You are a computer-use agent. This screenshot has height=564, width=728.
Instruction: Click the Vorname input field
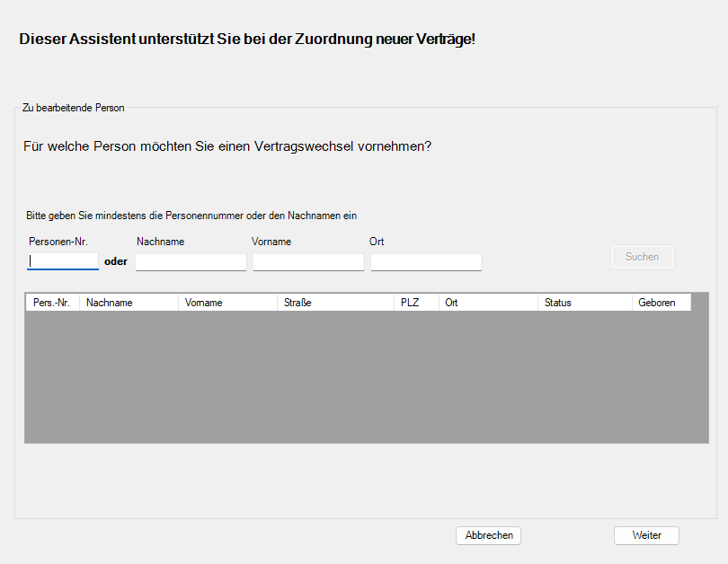click(307, 261)
